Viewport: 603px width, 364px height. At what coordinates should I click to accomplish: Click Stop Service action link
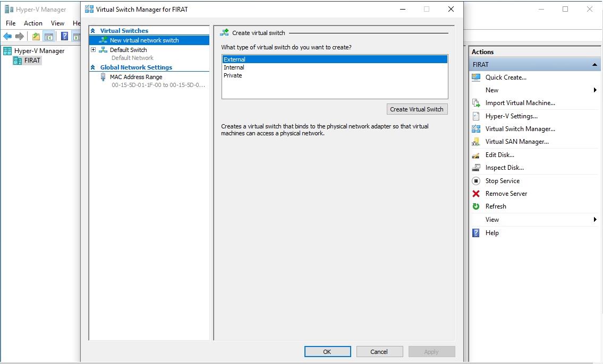(502, 180)
